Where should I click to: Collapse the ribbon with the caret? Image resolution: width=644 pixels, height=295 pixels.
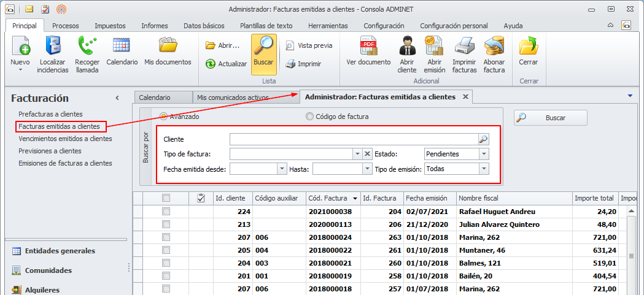(611, 25)
